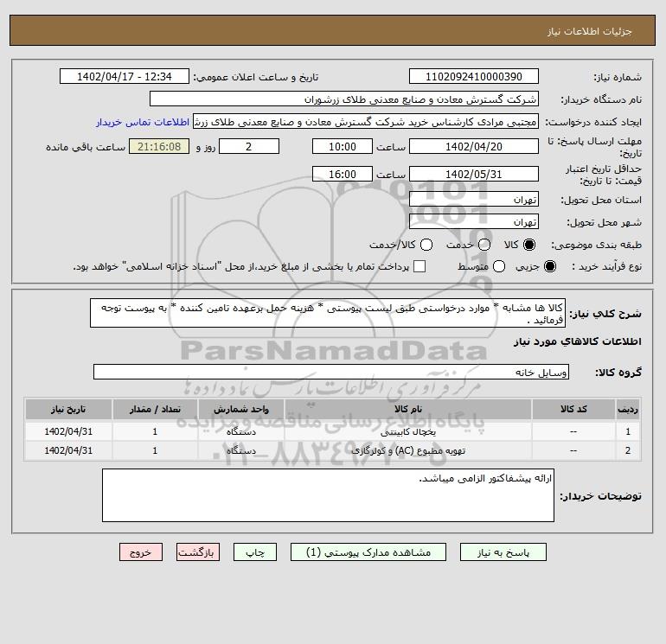Click the یخچال کابینتی item name cell
Viewport: 666px width, 644px height.
coord(407,431)
